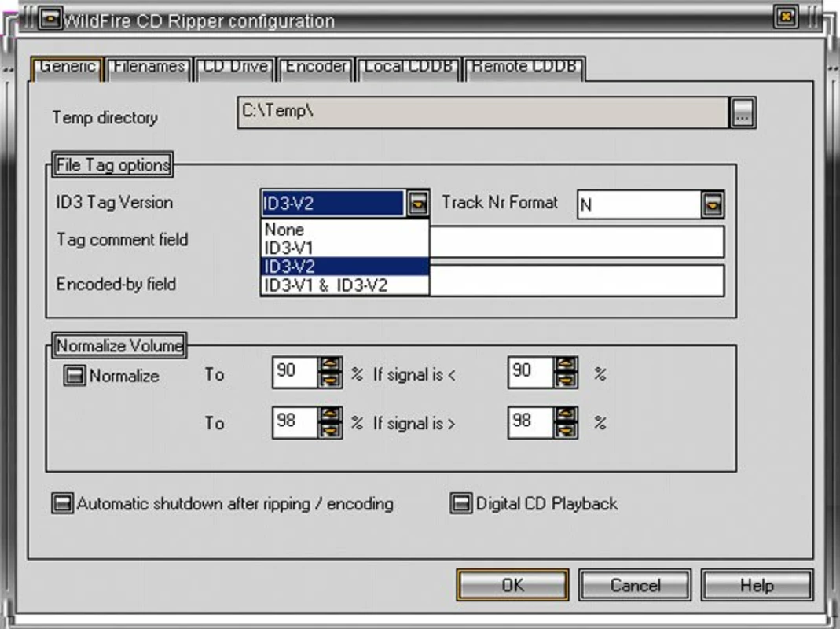
Task: Increase second 'To' 98 percent value
Action: point(330,414)
